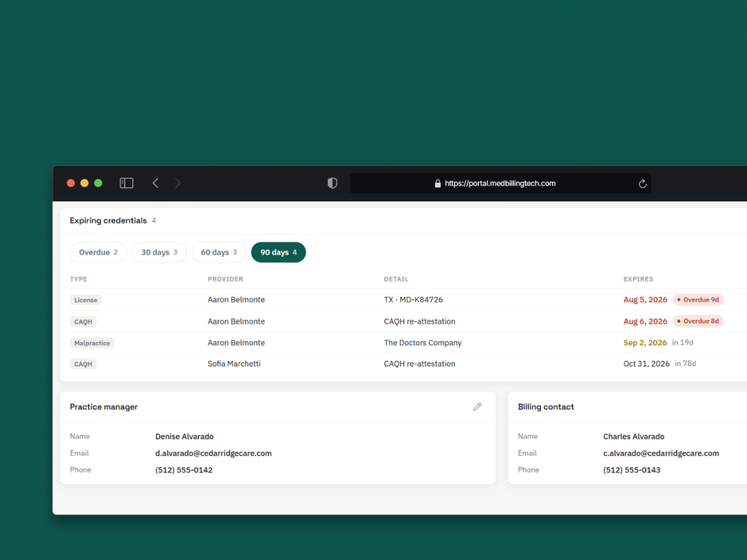The height and width of the screenshot is (560, 747).
Task: Click the PROVIDER column header
Action: coord(226,279)
